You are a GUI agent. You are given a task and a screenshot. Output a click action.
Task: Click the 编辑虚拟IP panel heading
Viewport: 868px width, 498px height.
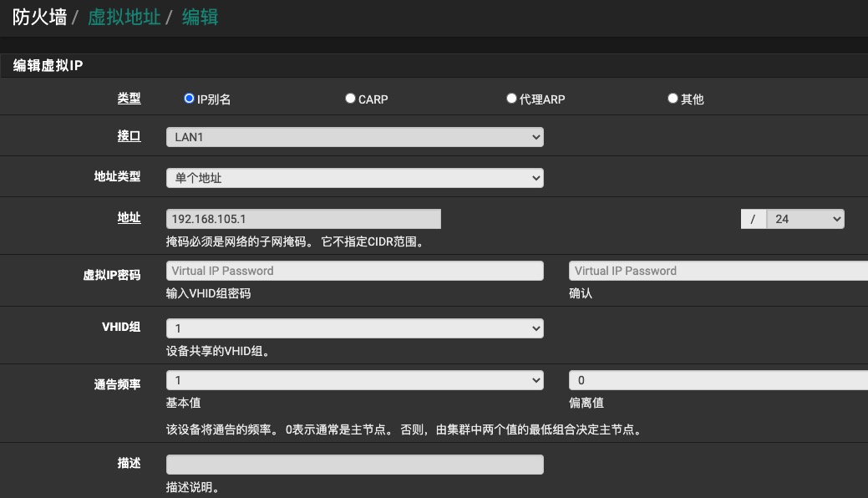48,66
